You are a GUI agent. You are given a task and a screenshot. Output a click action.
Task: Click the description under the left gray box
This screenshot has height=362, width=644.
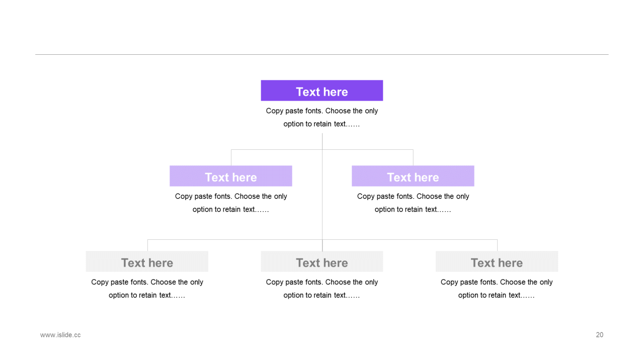147,289
